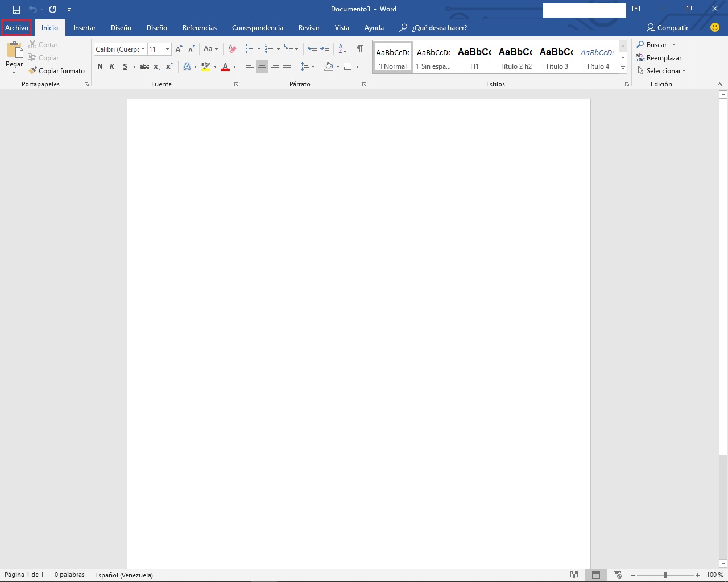Click Reemplazar in Edición

[x=659, y=58]
